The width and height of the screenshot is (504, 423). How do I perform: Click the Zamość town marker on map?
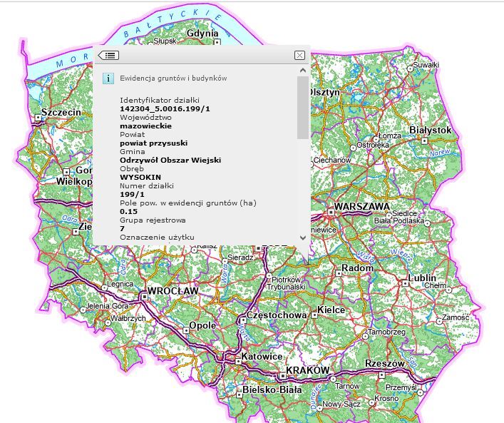tap(439, 321)
